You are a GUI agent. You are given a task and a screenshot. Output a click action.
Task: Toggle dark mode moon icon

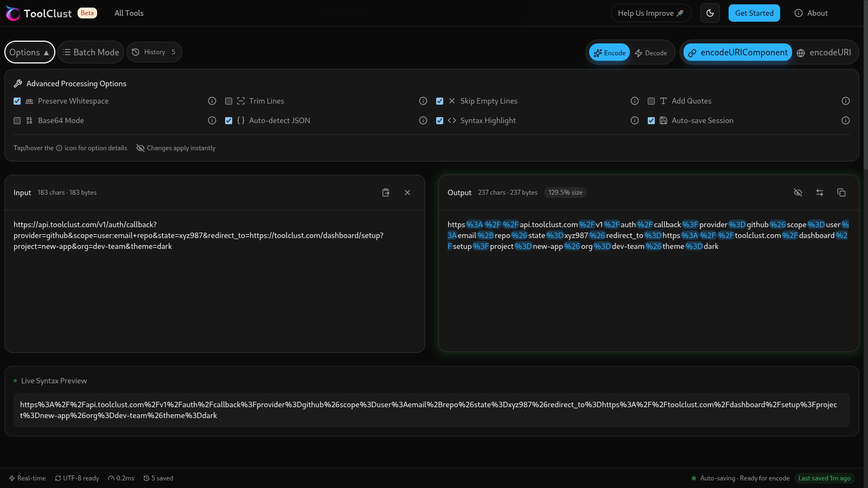pos(710,13)
